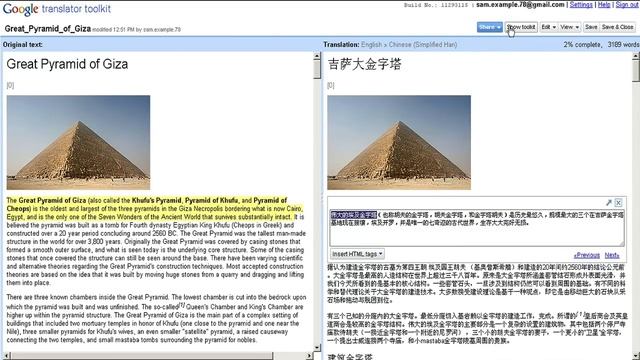The width and height of the screenshot is (640, 360).
Task: Click the pyramid image in the original text
Action: [x=78, y=142]
